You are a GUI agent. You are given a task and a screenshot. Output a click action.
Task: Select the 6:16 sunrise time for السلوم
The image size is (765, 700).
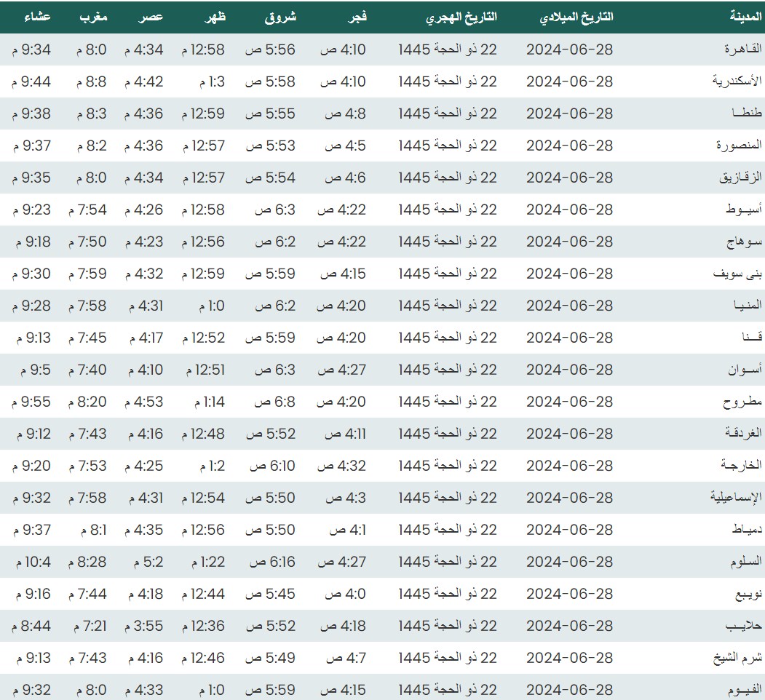(x=272, y=562)
